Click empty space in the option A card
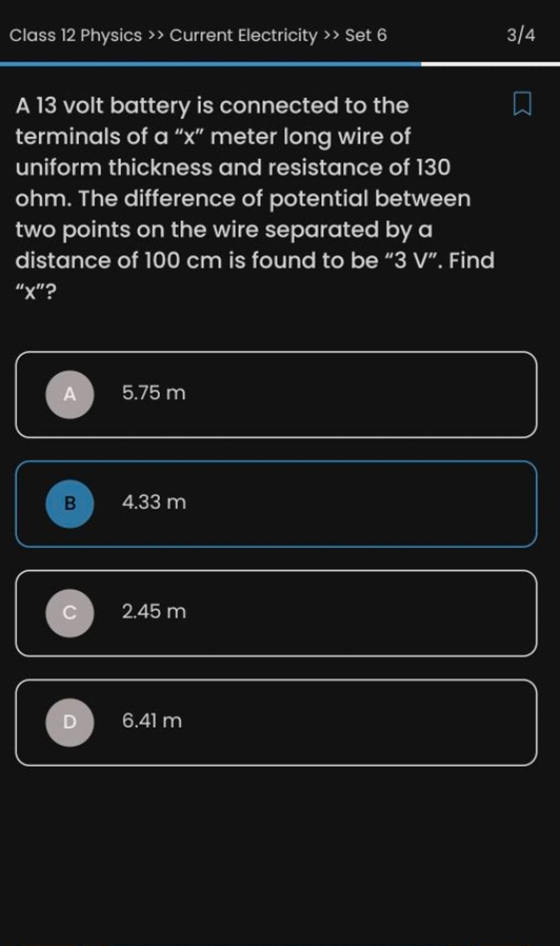Image resolution: width=560 pixels, height=946 pixels. (x=355, y=394)
